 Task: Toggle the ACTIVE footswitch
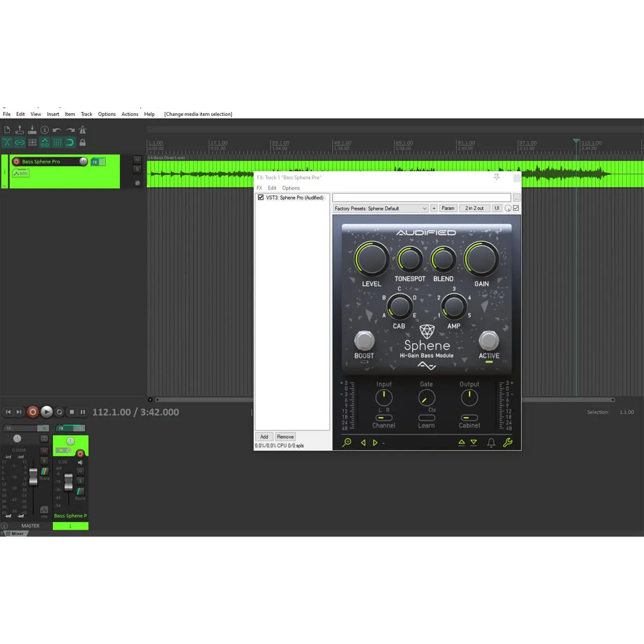(x=489, y=340)
